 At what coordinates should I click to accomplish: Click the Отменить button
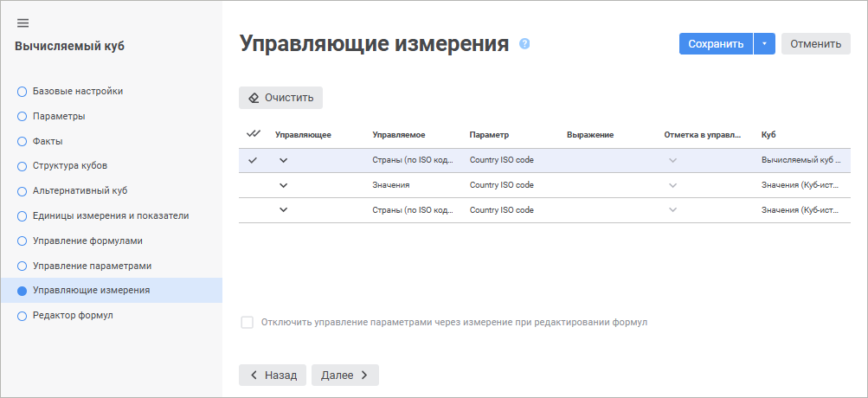(x=815, y=44)
